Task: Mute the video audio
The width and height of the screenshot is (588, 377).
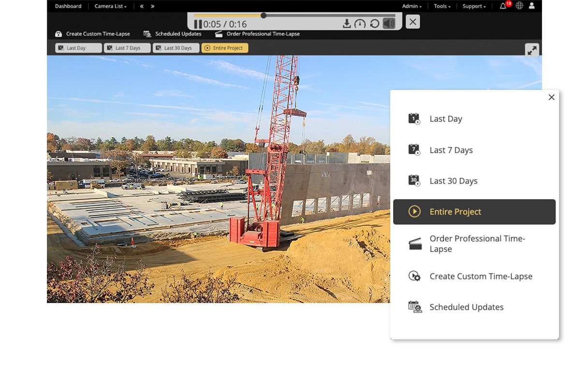Action: [388, 22]
